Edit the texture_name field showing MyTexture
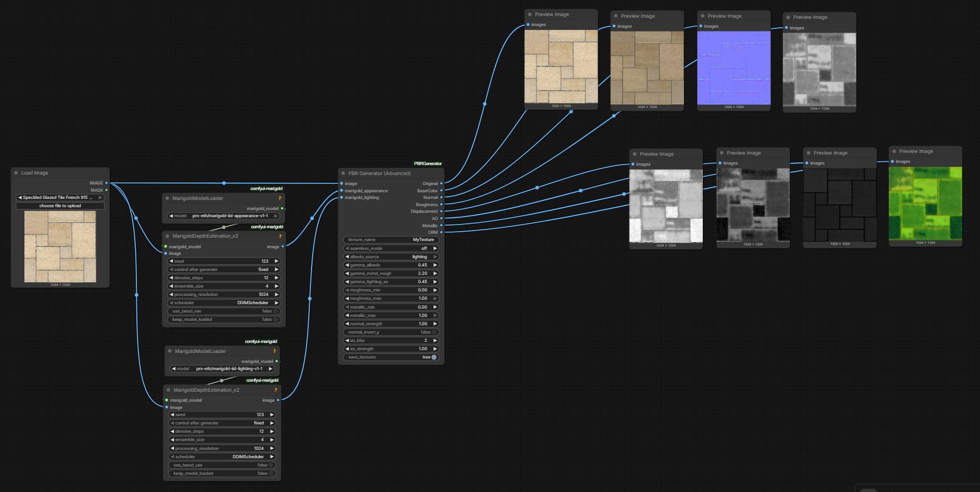980x492 pixels. 391,239
